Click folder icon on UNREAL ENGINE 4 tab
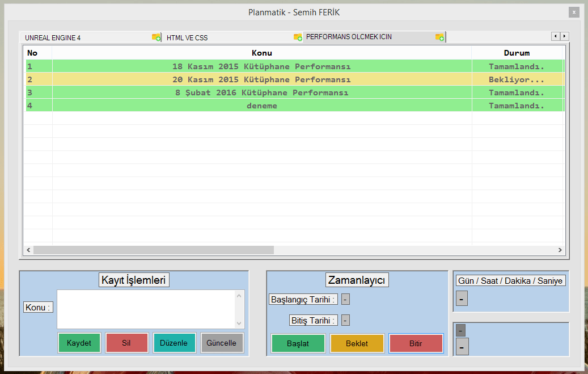 156,37
